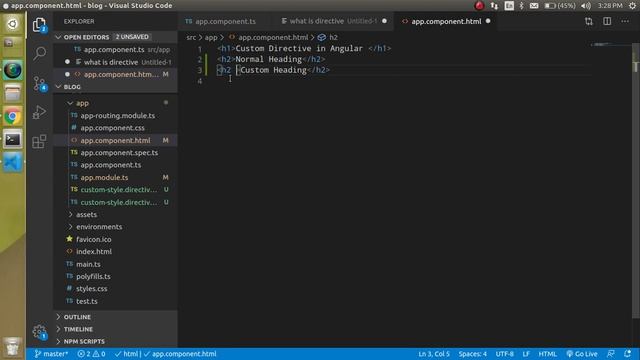
Task: Open the Files manager in the dock
Action: 13,93
